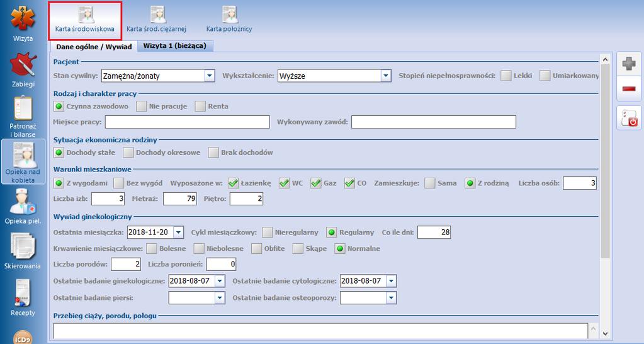Click the Liczba izb field
This screenshot has height=344, width=644.
108,199
